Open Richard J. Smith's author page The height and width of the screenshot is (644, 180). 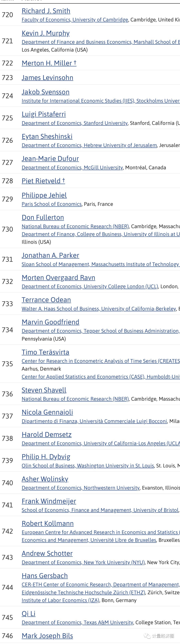(46, 11)
